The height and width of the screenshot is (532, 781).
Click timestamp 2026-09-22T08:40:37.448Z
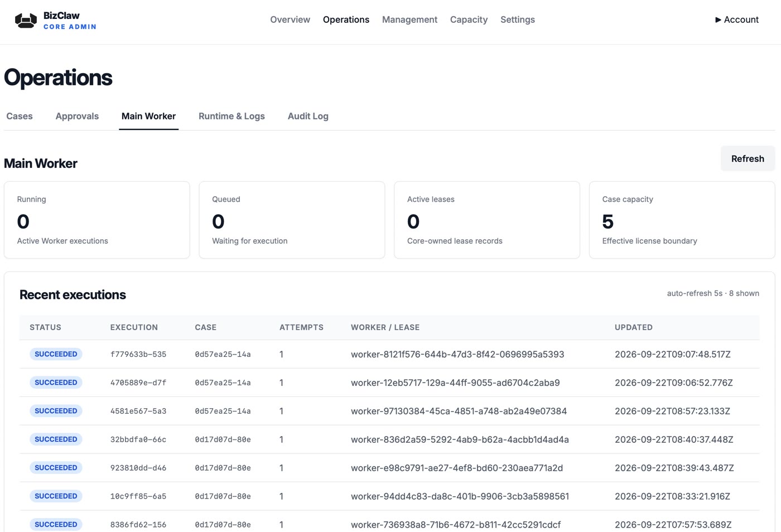click(x=674, y=439)
